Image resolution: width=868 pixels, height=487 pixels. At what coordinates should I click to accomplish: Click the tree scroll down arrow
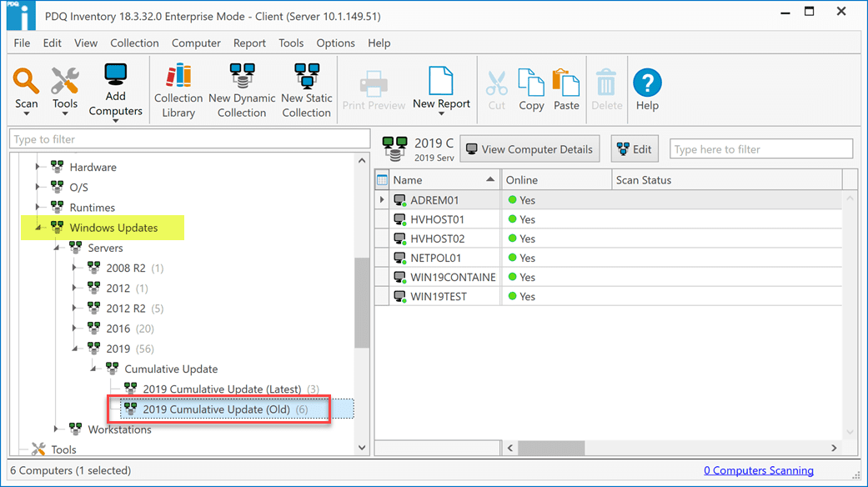tap(362, 448)
